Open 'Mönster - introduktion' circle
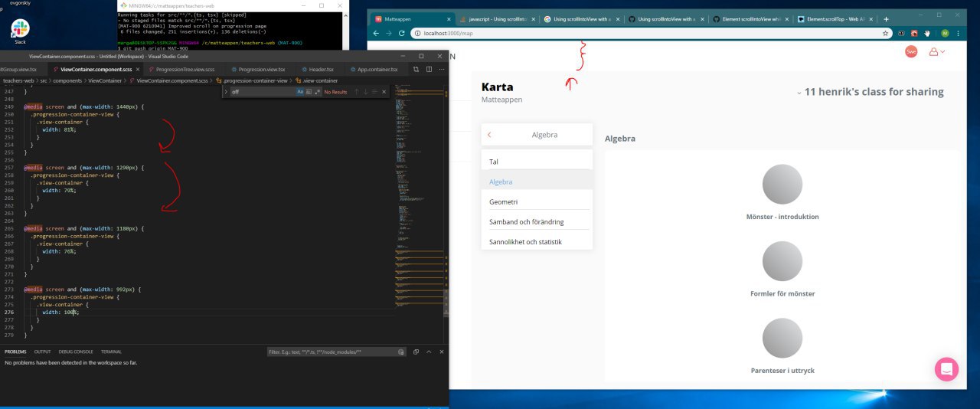The height and width of the screenshot is (409, 980). point(782,184)
